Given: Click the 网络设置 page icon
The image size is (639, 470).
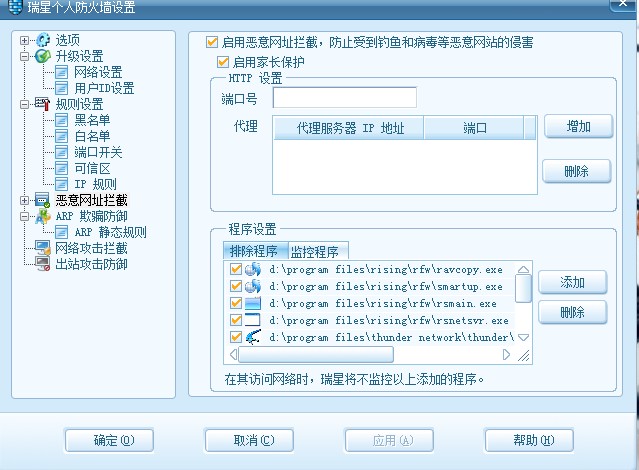Looking at the screenshot, I should pos(61,73).
